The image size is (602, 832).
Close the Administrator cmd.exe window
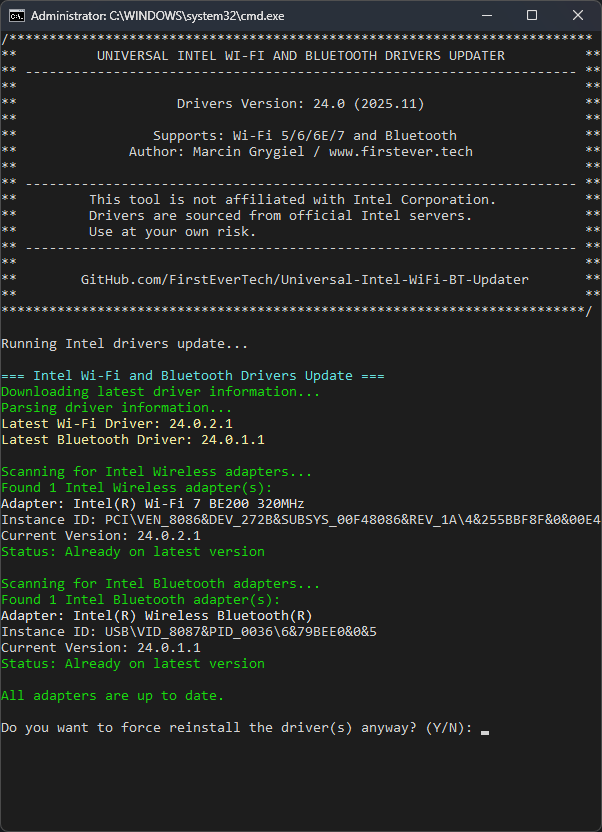[x=578, y=16]
